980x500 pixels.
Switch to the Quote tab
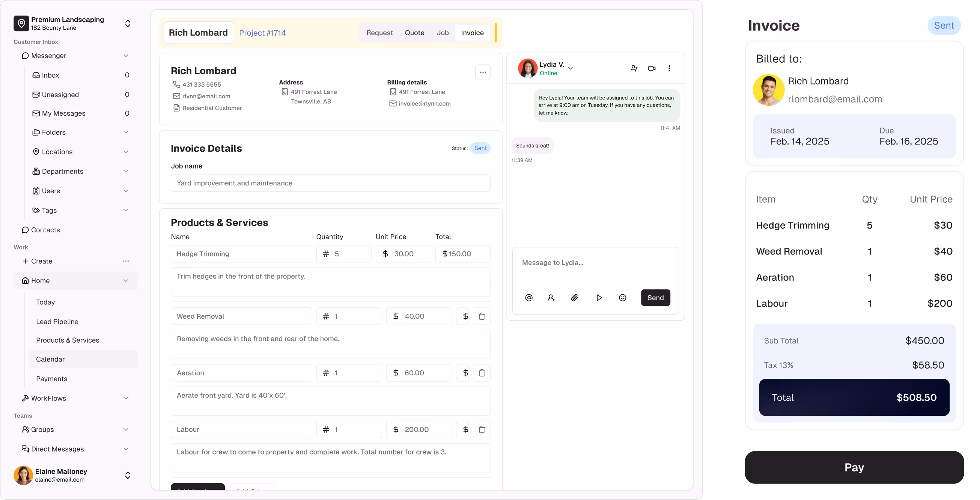414,33
